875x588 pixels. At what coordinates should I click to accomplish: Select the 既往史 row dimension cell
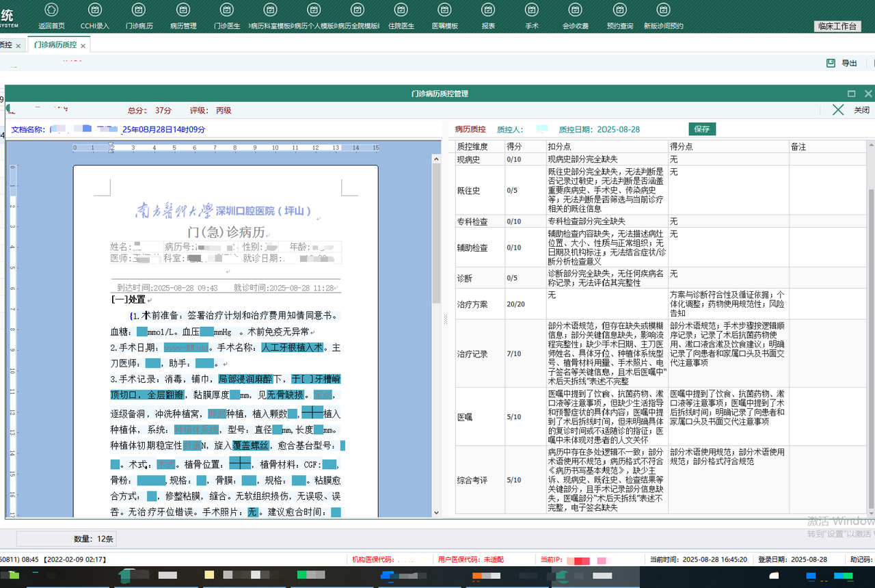480,190
